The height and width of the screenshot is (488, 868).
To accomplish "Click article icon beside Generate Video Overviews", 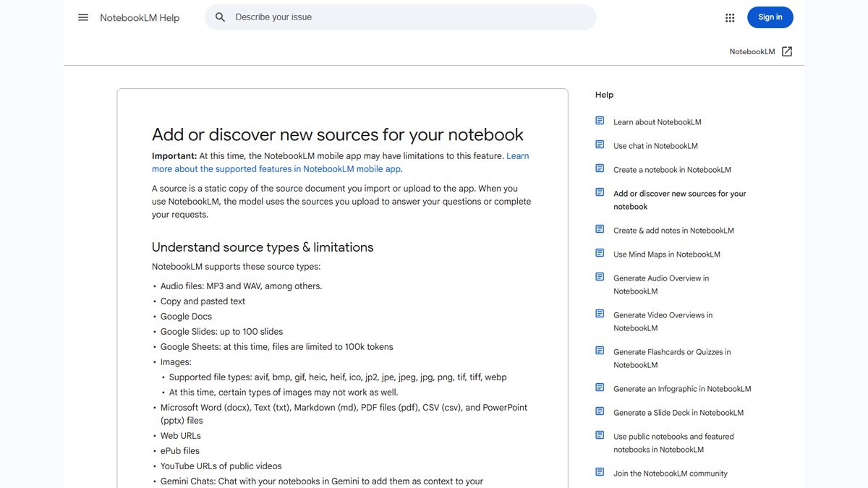I will (600, 314).
